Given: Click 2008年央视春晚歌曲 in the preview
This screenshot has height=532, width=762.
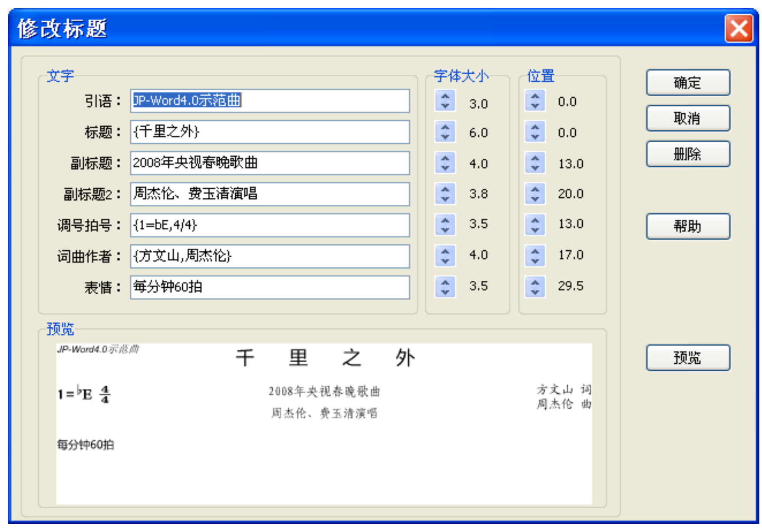Looking at the screenshot, I should [x=324, y=391].
